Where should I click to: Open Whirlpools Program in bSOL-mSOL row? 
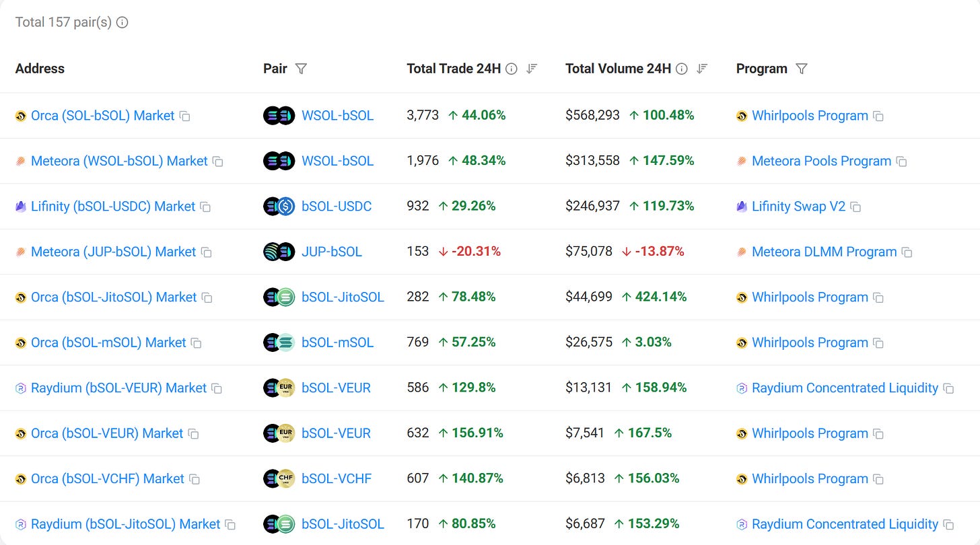click(x=810, y=342)
